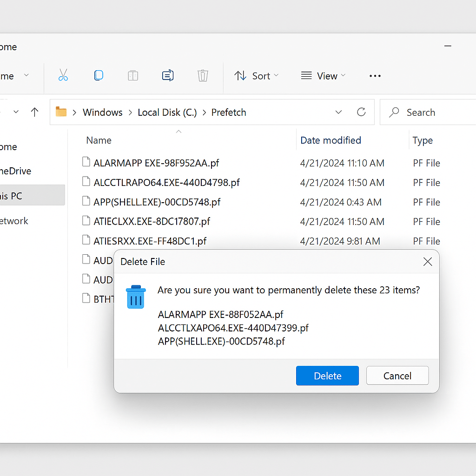Select Local Disk (C:) breadcrumb segment

tap(167, 112)
